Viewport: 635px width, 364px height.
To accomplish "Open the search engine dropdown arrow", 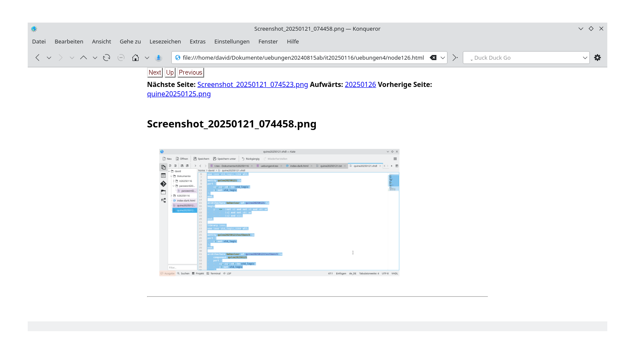I will coord(586,58).
